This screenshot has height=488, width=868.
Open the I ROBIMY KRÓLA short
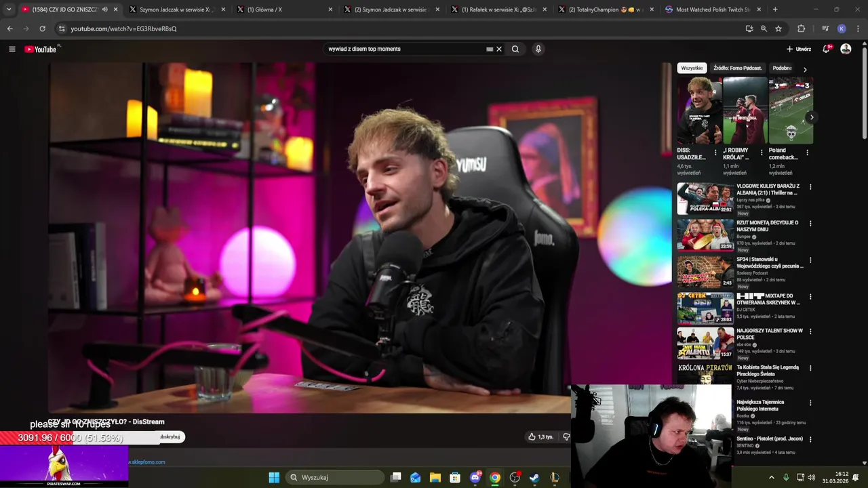point(745,110)
